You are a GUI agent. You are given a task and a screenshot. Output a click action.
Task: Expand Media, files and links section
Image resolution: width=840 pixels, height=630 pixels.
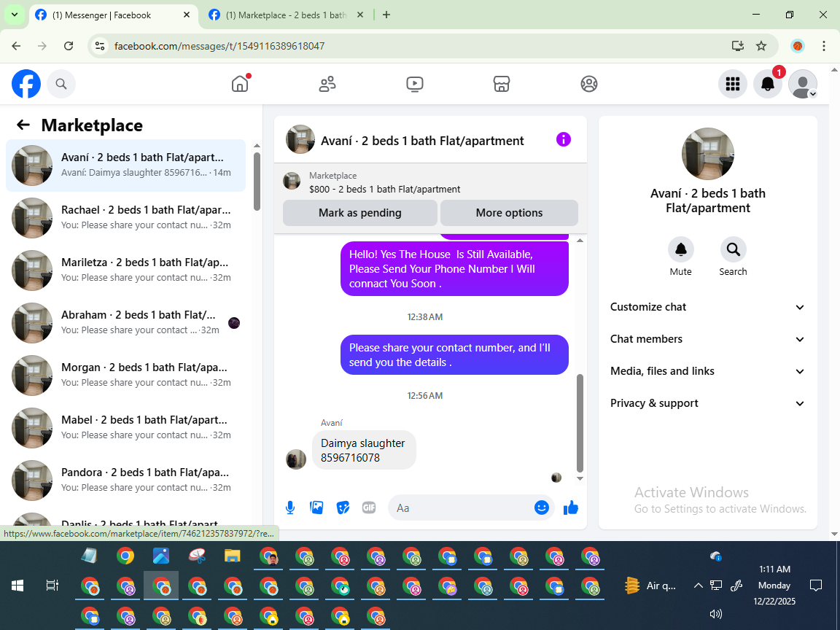(x=708, y=371)
